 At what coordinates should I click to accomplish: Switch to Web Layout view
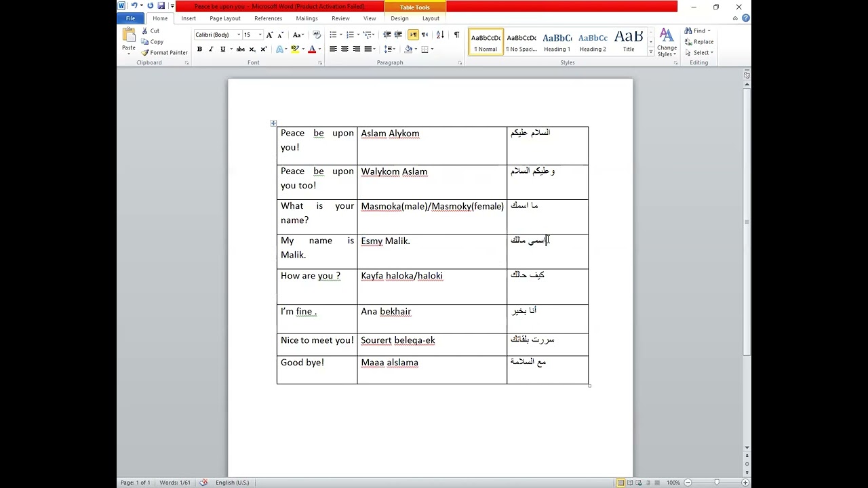click(639, 483)
